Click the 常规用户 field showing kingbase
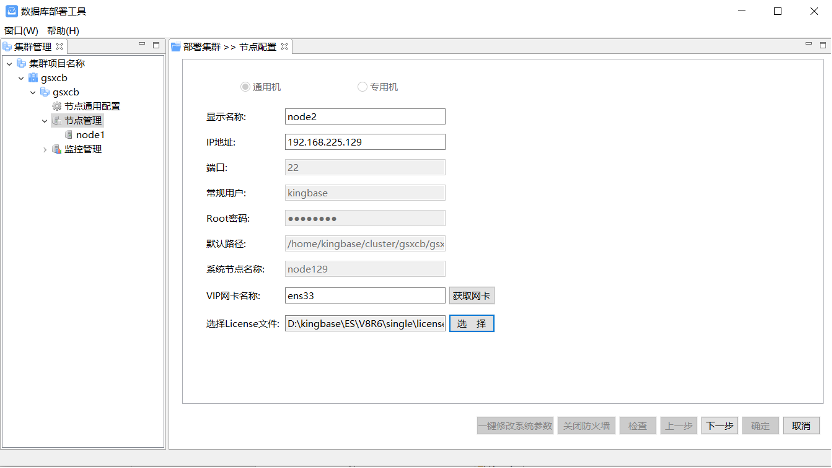Image resolution: width=832 pixels, height=468 pixels. point(365,193)
